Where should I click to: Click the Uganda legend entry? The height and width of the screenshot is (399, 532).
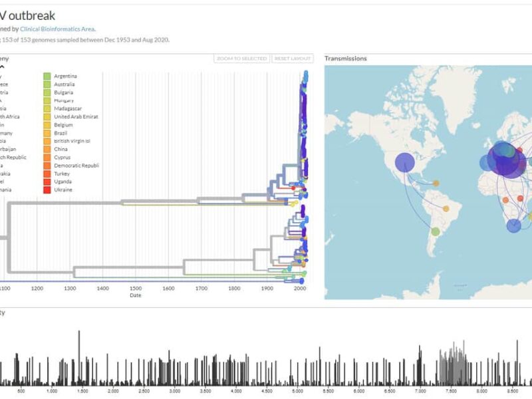64,182
